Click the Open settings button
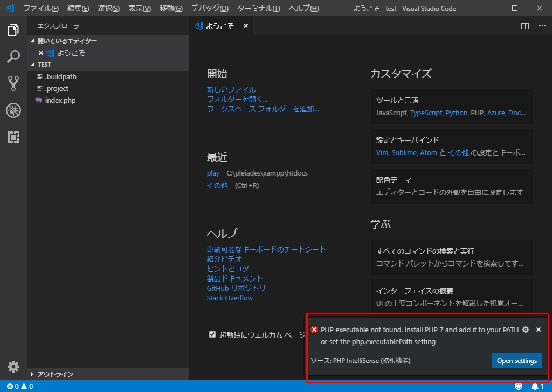The width and height of the screenshot is (552, 392). pyautogui.click(x=516, y=360)
